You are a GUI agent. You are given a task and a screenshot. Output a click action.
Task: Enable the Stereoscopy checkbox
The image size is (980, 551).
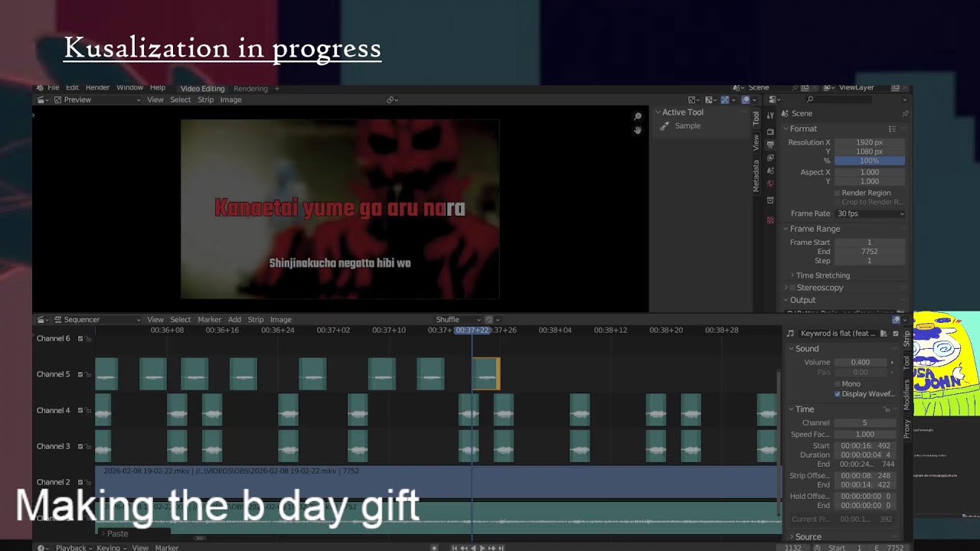pos(792,288)
